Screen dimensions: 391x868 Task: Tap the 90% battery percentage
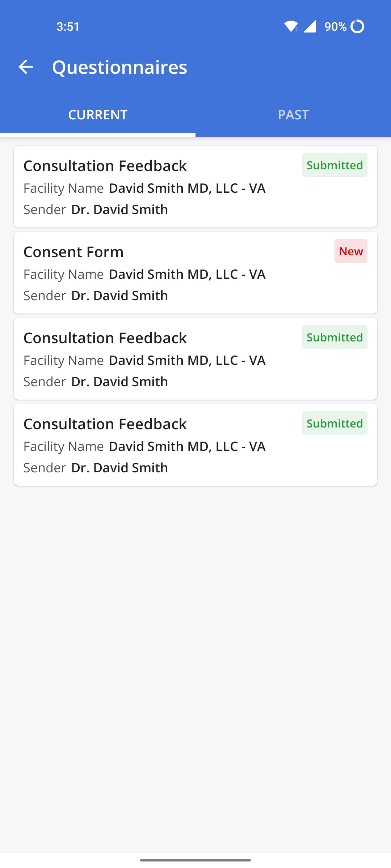click(335, 26)
